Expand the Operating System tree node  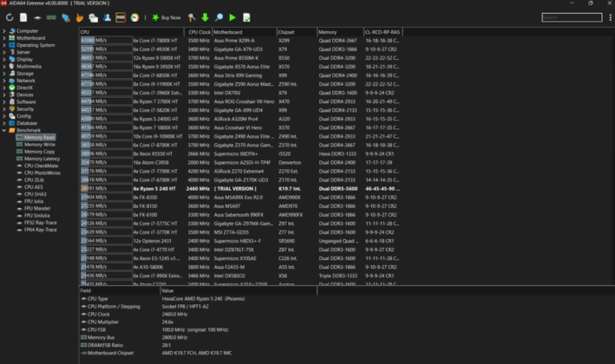[4, 45]
